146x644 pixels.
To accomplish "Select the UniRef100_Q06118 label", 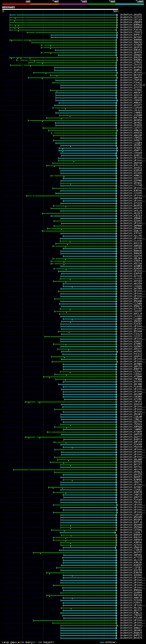I will tap(131, 404).
